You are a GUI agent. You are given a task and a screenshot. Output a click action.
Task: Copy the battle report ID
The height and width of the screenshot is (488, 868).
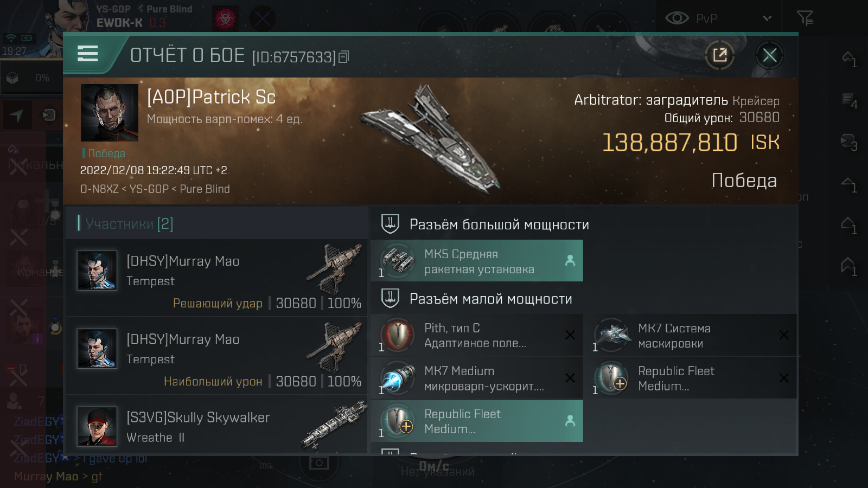click(x=344, y=57)
